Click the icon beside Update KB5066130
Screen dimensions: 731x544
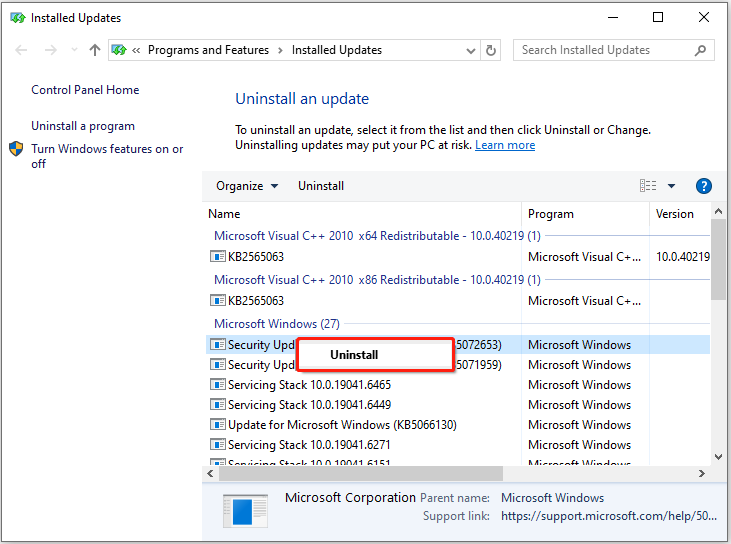(218, 425)
